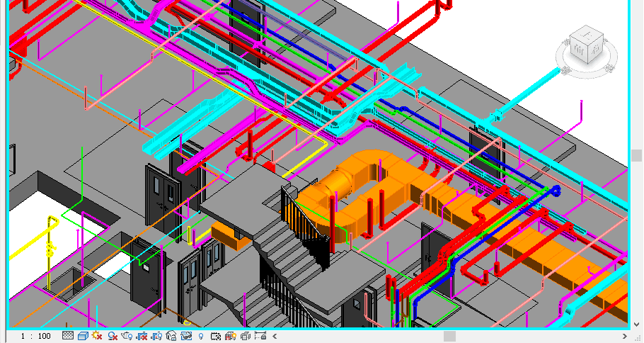
Task: Toggle Shadows on or off
Action: pos(112,336)
